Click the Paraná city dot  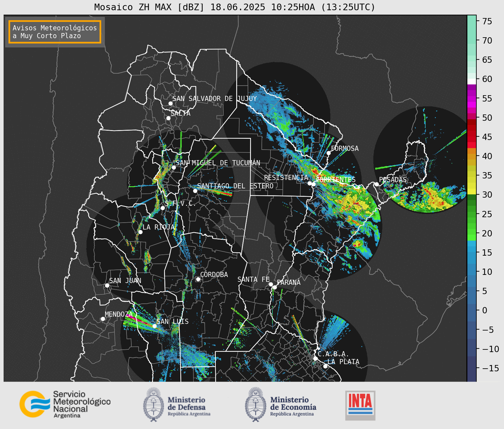[x=275, y=288]
